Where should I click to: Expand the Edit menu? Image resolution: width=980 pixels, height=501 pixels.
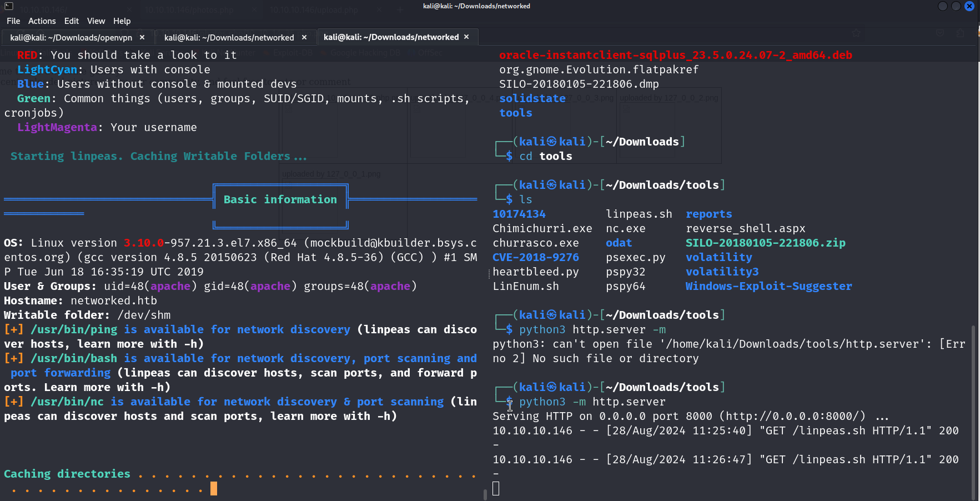click(x=72, y=21)
